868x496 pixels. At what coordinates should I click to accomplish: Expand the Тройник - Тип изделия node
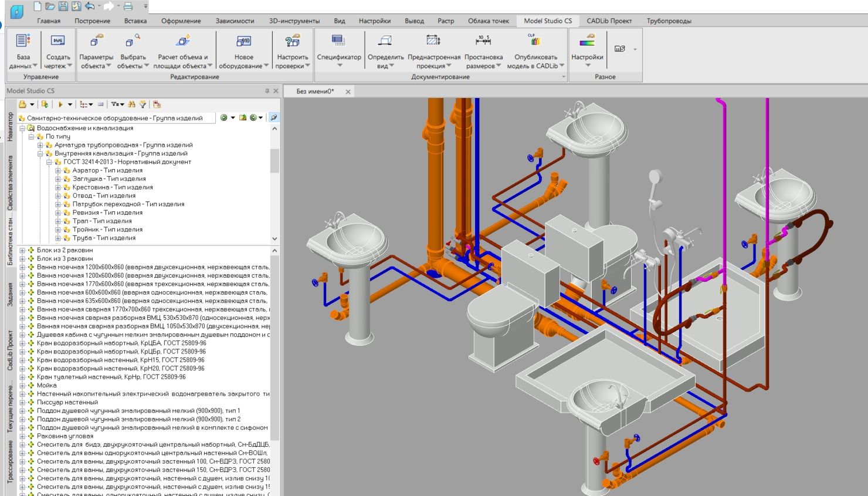(58, 230)
